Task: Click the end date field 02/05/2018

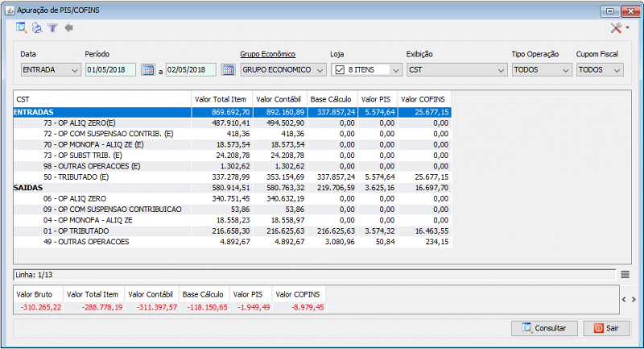Action: tap(191, 70)
